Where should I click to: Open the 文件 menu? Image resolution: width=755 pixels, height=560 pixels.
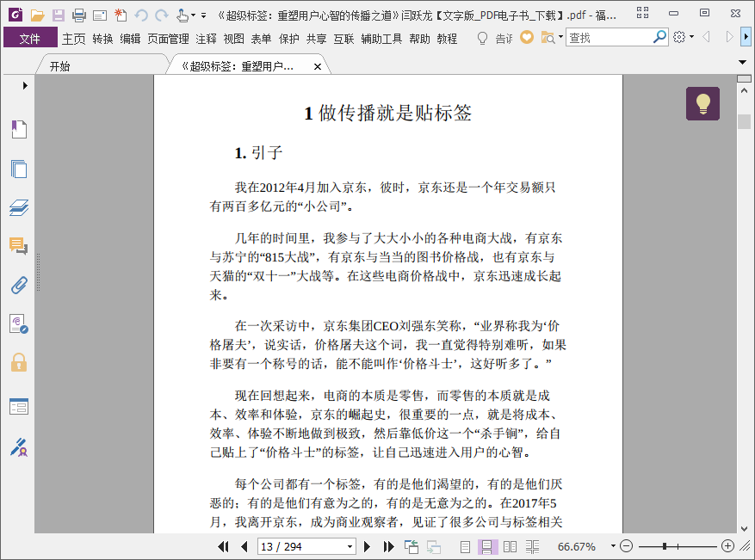tap(30, 38)
